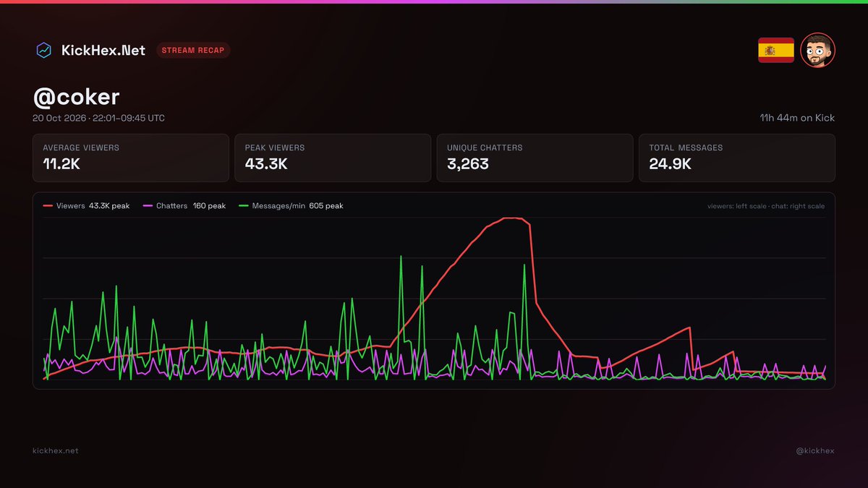
Task: Click the STREAM RECAP badge
Action: pos(193,51)
